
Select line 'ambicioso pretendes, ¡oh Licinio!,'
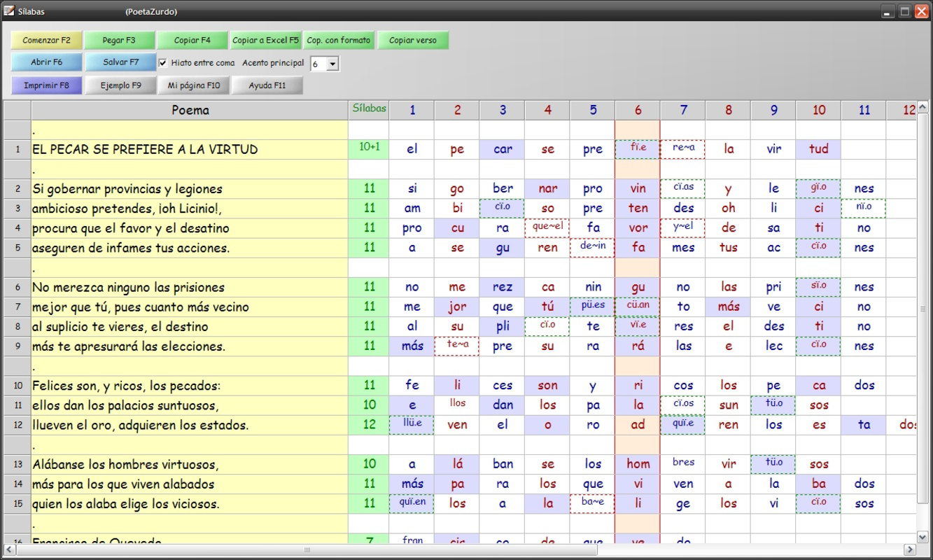pyautogui.click(x=190, y=209)
